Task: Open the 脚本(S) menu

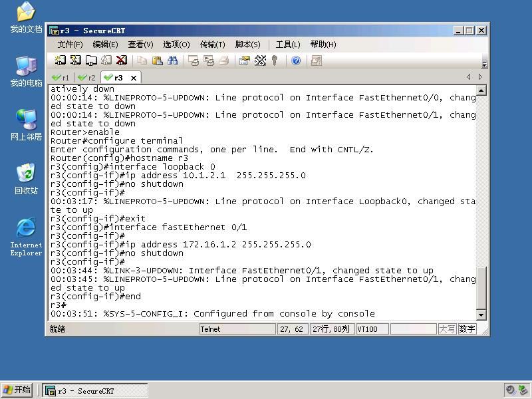Action: pyautogui.click(x=247, y=45)
